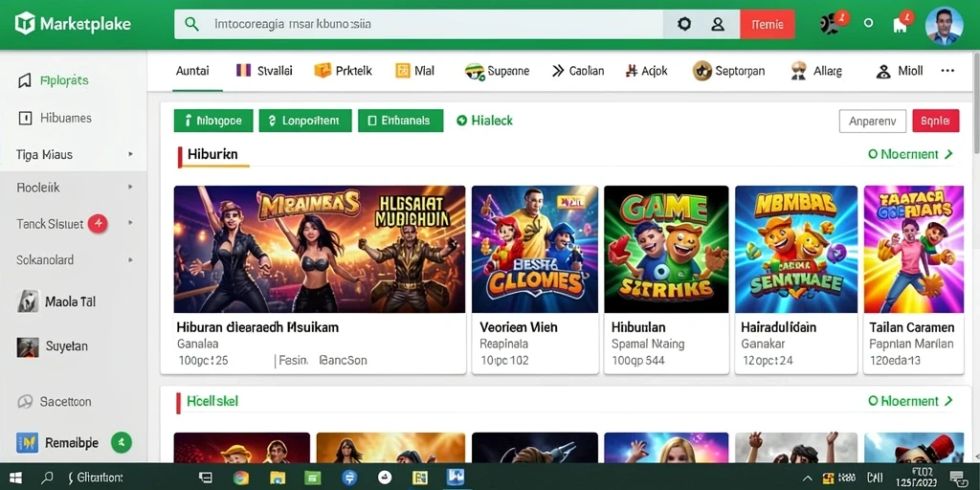The height and width of the screenshot is (490, 980).
Task: Expand the Tiga Miaus sidebar arrow
Action: (130, 154)
